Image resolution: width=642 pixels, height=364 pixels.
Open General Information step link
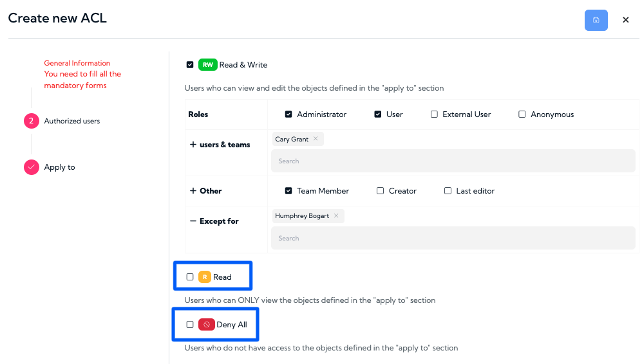77,63
